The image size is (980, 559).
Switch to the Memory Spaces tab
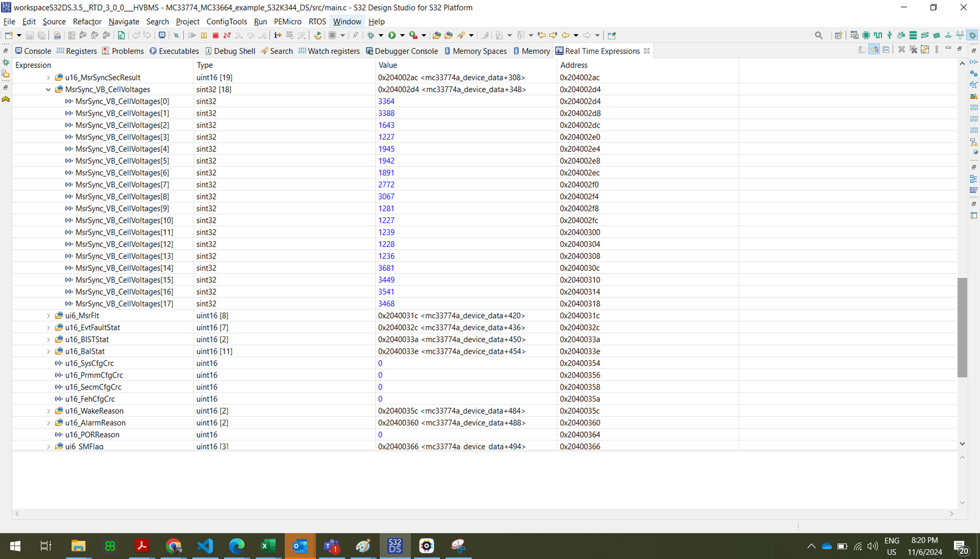click(479, 51)
